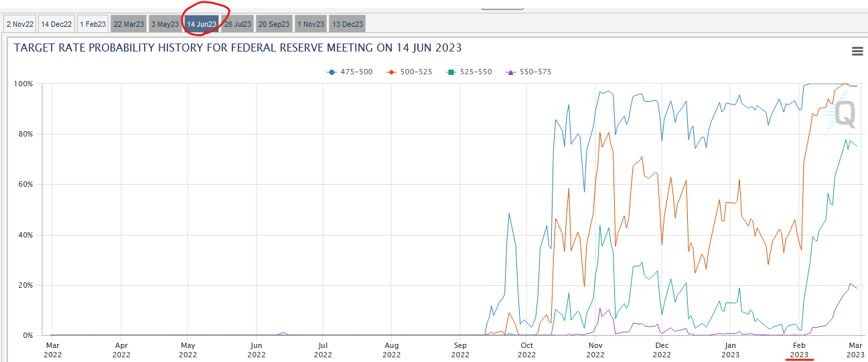Jump to the 13 Dec23 tab

pos(347,24)
